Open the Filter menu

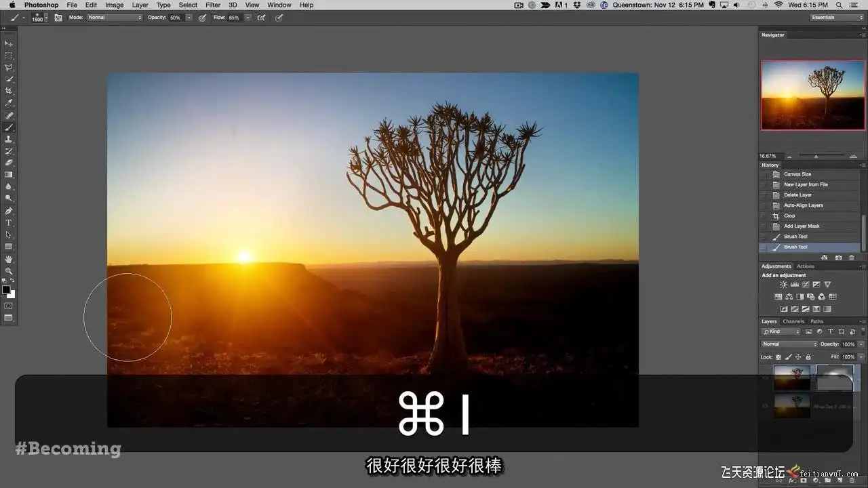[213, 5]
